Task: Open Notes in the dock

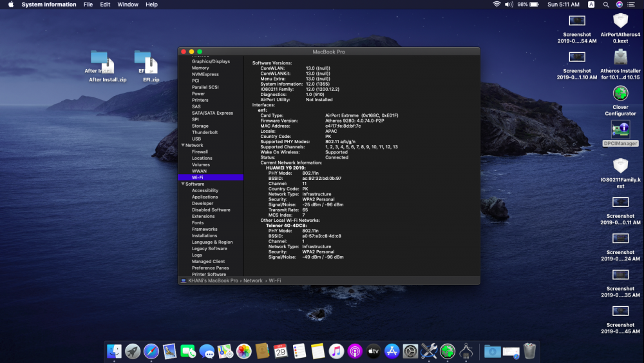Action: (318, 351)
